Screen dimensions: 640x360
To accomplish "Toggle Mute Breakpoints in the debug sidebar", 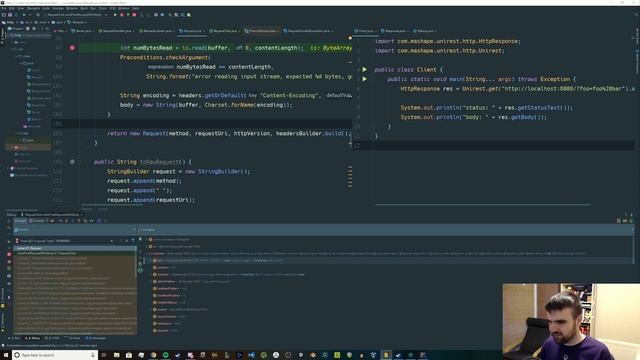I will pos(9,269).
